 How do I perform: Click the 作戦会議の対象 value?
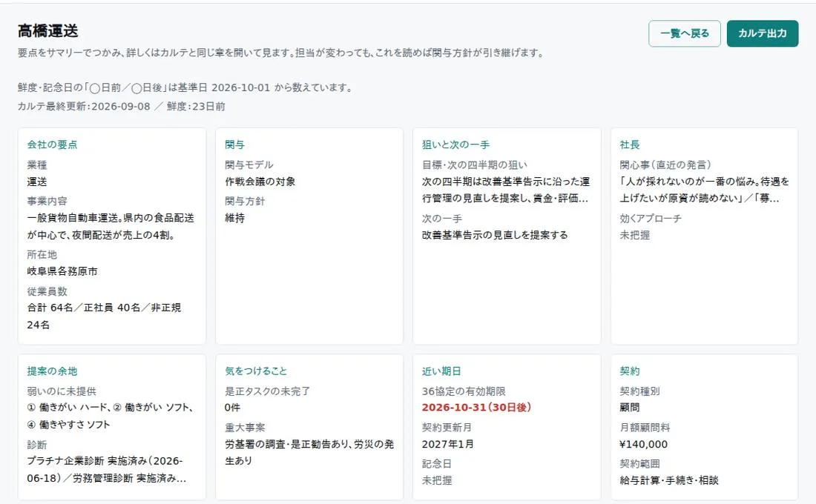(260, 182)
